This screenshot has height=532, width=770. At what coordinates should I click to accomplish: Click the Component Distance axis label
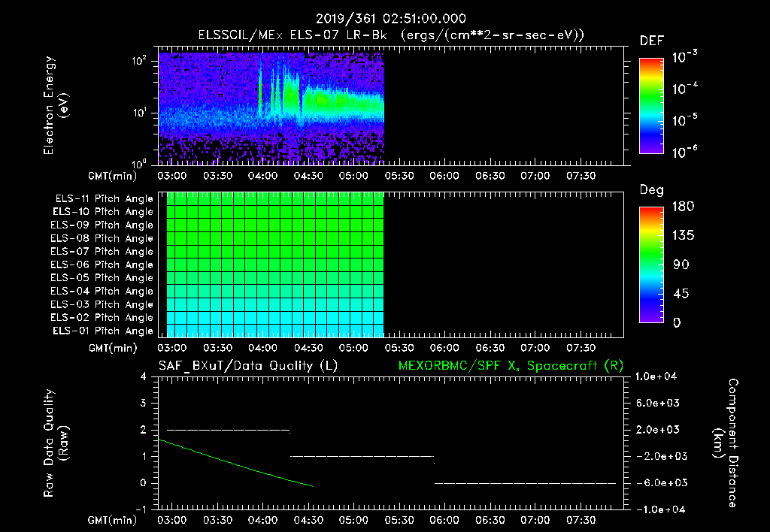(x=726, y=443)
